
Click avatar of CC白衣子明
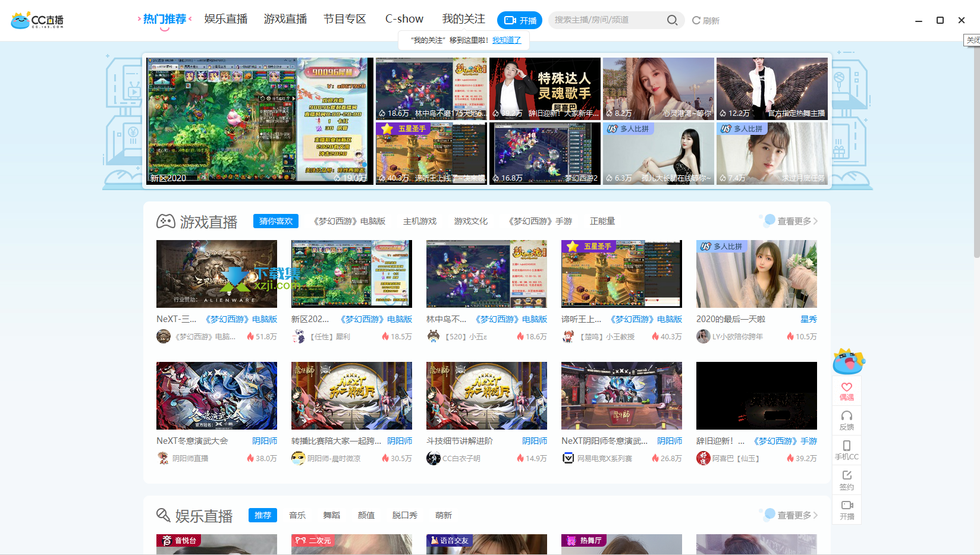pos(433,458)
